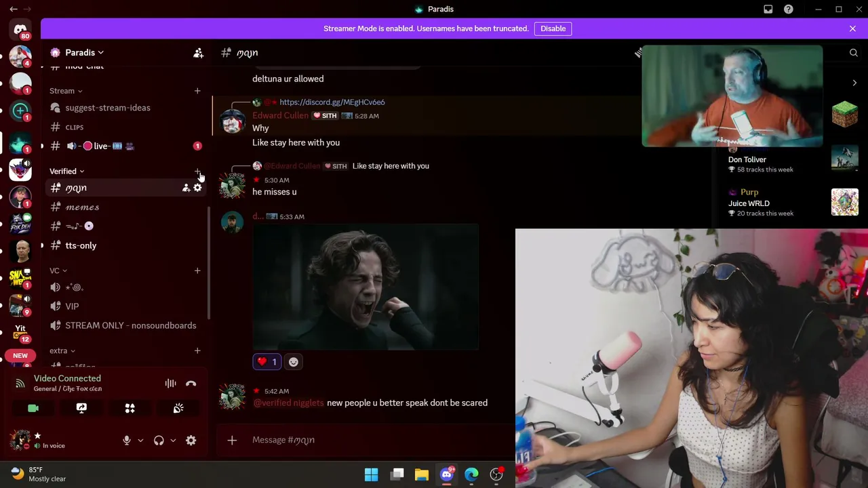
Task: Click Edward Cullen's username
Action: [x=280, y=116]
